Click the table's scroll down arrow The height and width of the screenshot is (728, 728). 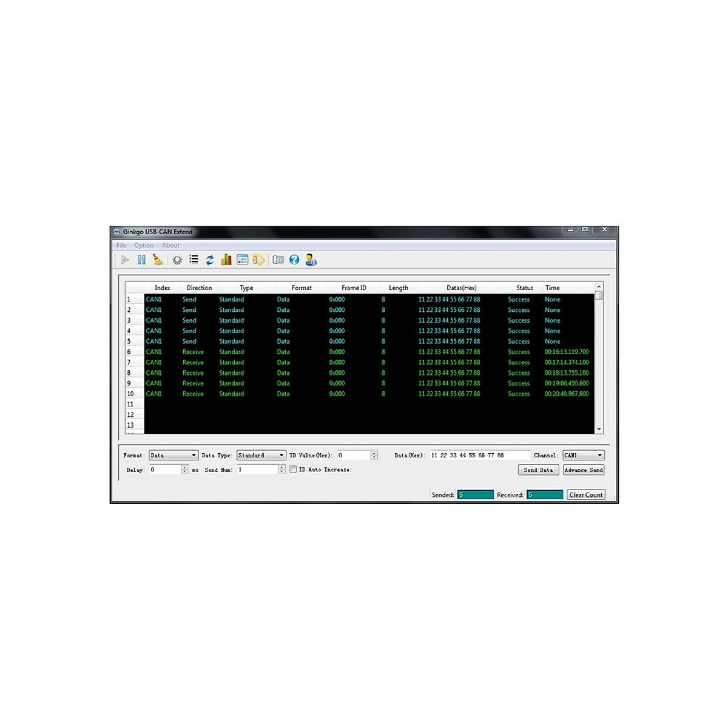pos(599,429)
